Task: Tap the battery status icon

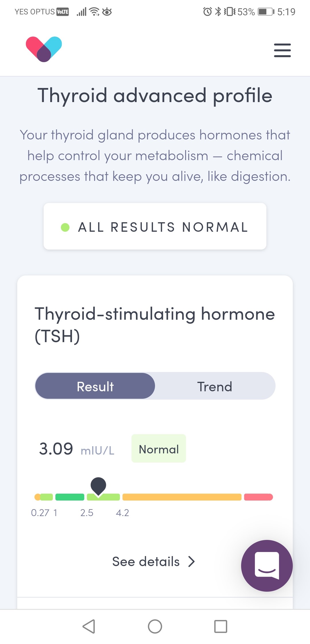Action: point(266,12)
